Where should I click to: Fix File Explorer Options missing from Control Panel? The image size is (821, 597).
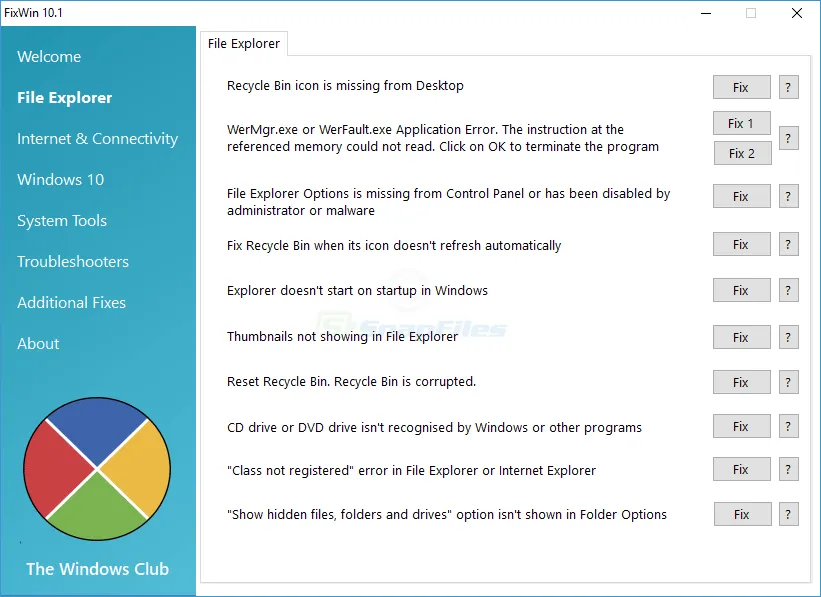[x=741, y=196]
